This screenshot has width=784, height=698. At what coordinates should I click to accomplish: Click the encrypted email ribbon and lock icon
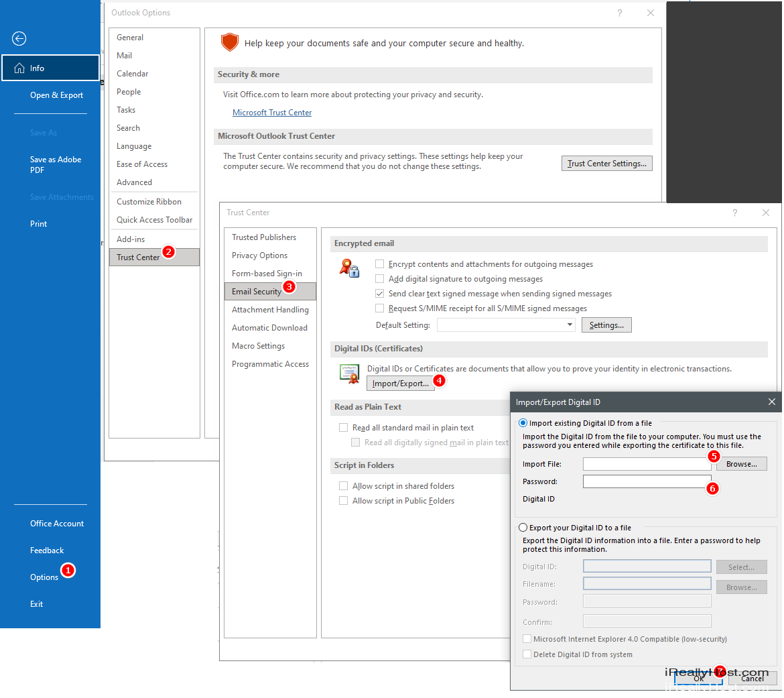[350, 268]
